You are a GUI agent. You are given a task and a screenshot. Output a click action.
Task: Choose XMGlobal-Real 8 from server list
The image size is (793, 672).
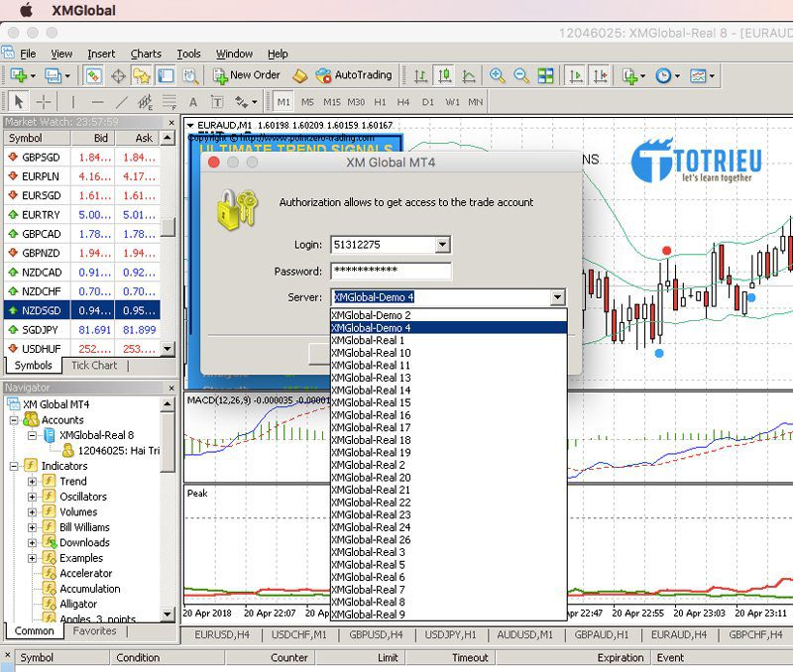coord(449,602)
